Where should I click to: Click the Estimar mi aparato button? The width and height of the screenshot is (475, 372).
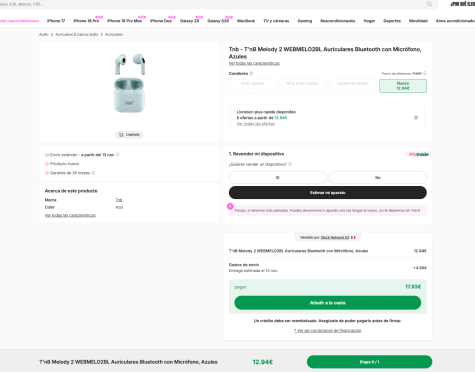pos(328,193)
